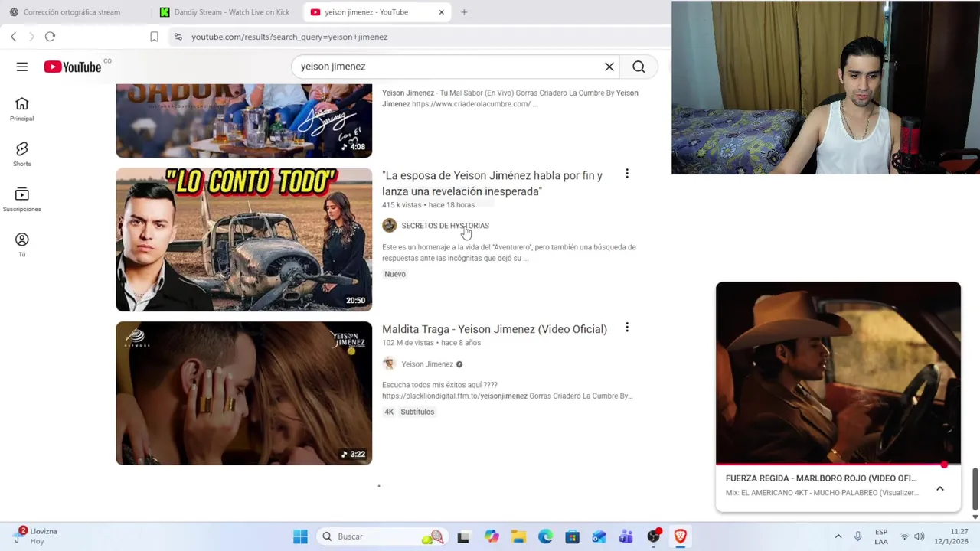Viewport: 980px width, 551px height.
Task: Open the Tú sidebar section
Action: coord(21,244)
